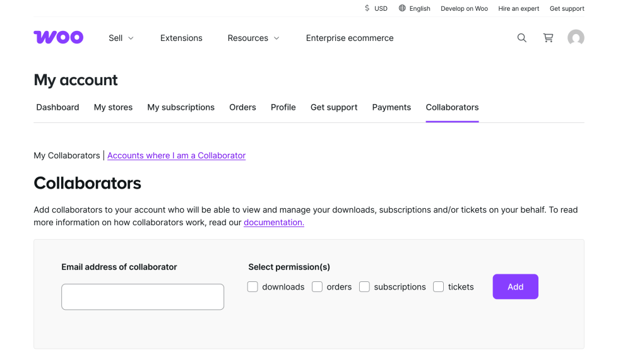
Task: Go to the Dashboard tab
Action: (x=57, y=107)
